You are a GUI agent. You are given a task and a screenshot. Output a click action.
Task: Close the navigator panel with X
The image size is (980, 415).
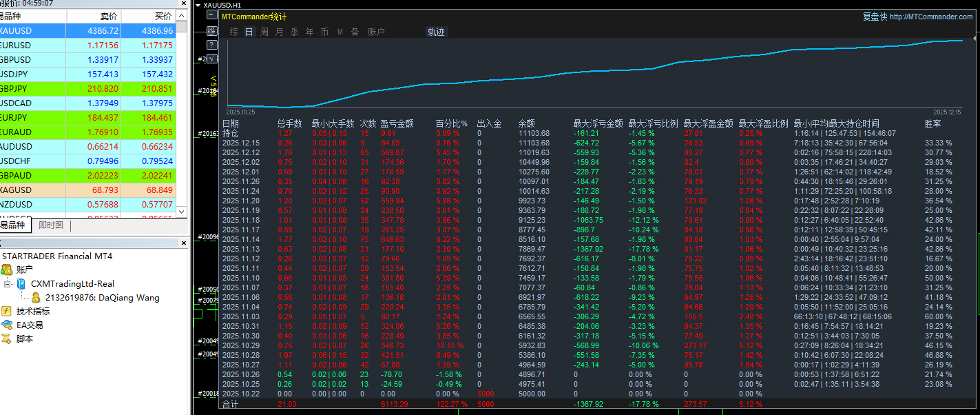pyautogui.click(x=183, y=243)
